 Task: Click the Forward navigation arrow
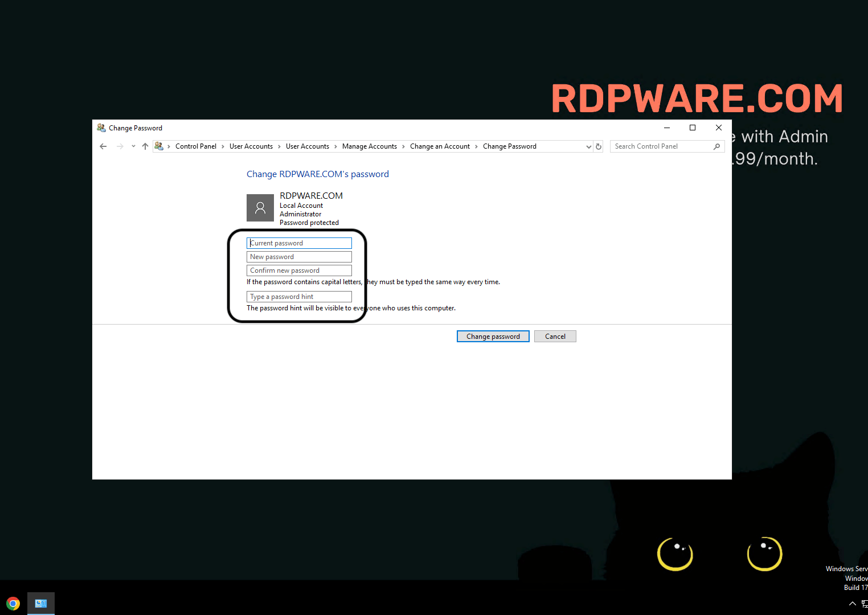pos(120,146)
